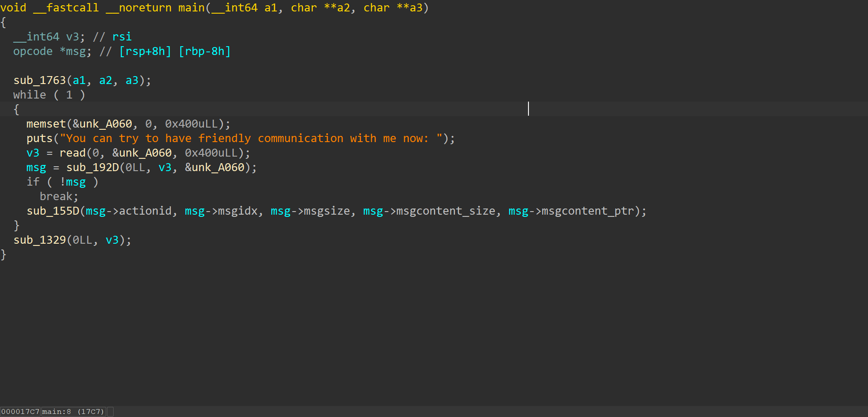The width and height of the screenshot is (868, 417).
Task: Click the [rsp+8h] stack offset comment
Action: (x=145, y=51)
